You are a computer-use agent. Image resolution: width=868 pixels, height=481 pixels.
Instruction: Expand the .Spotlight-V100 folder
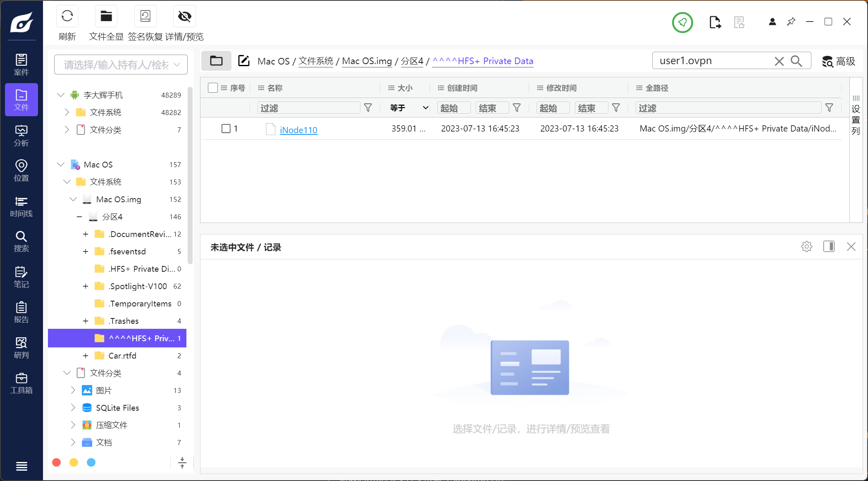click(86, 286)
